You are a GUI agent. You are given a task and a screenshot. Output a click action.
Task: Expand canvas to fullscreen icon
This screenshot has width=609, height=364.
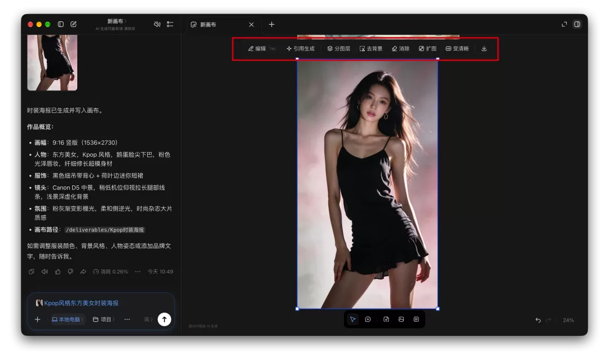(564, 24)
